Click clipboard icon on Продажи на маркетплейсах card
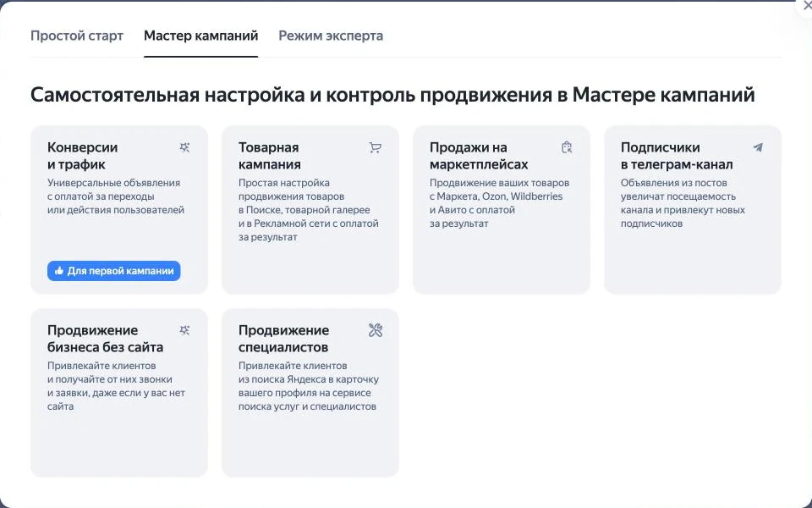The width and height of the screenshot is (812, 508). click(x=567, y=147)
